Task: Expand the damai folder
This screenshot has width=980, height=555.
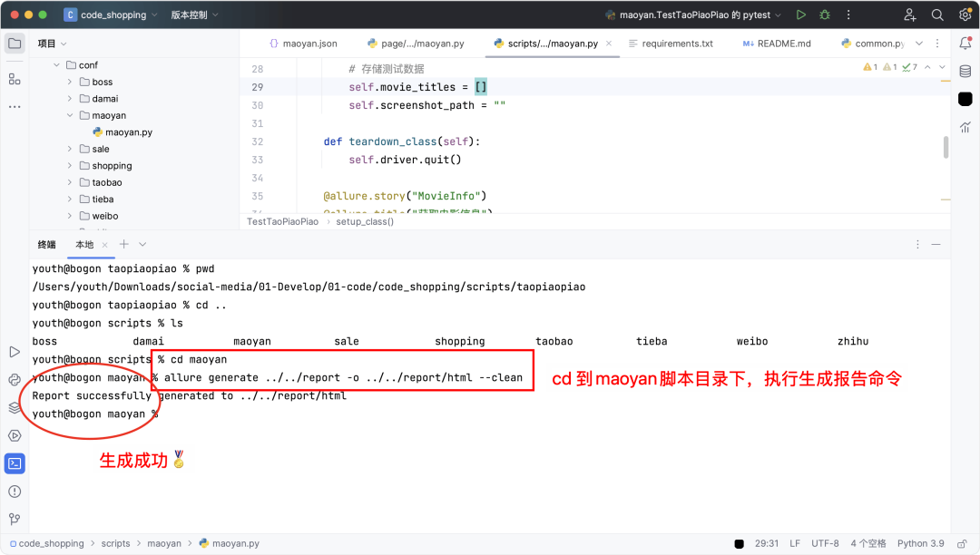Action: pyautogui.click(x=69, y=99)
